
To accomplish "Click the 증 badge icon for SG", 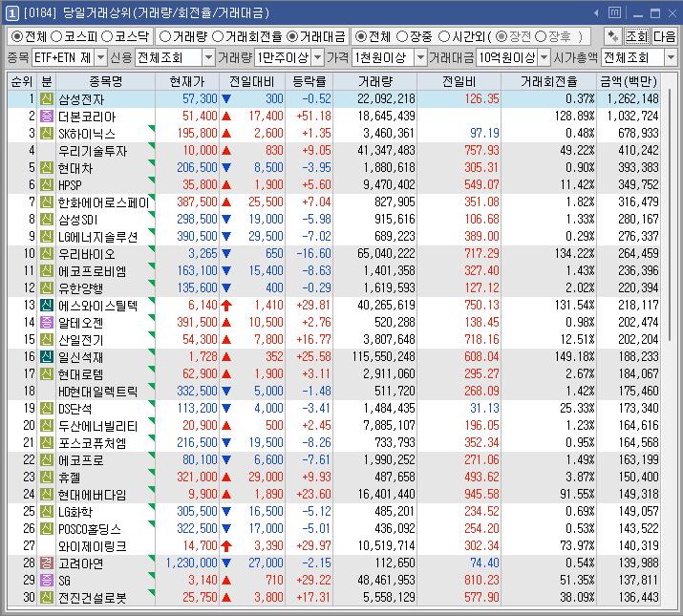I will pos(47,581).
